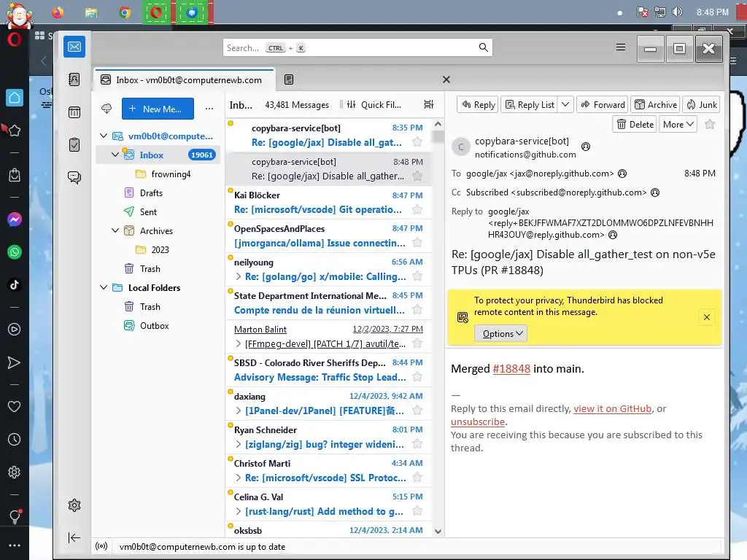Click the unsubscribe link
The image size is (747, 560).
pyautogui.click(x=478, y=422)
